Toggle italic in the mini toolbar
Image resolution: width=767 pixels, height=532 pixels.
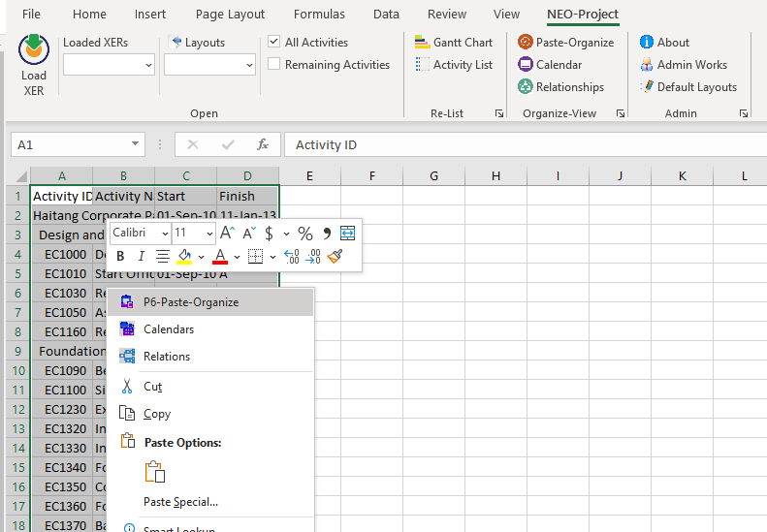[x=141, y=256]
